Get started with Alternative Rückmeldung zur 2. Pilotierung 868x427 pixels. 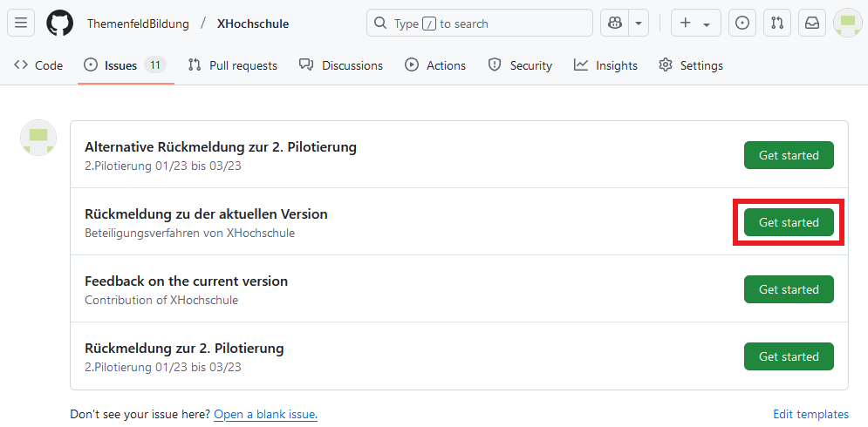pyautogui.click(x=789, y=155)
